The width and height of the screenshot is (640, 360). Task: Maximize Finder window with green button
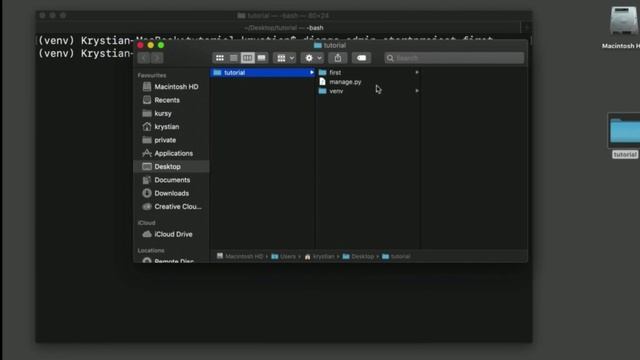point(161,45)
